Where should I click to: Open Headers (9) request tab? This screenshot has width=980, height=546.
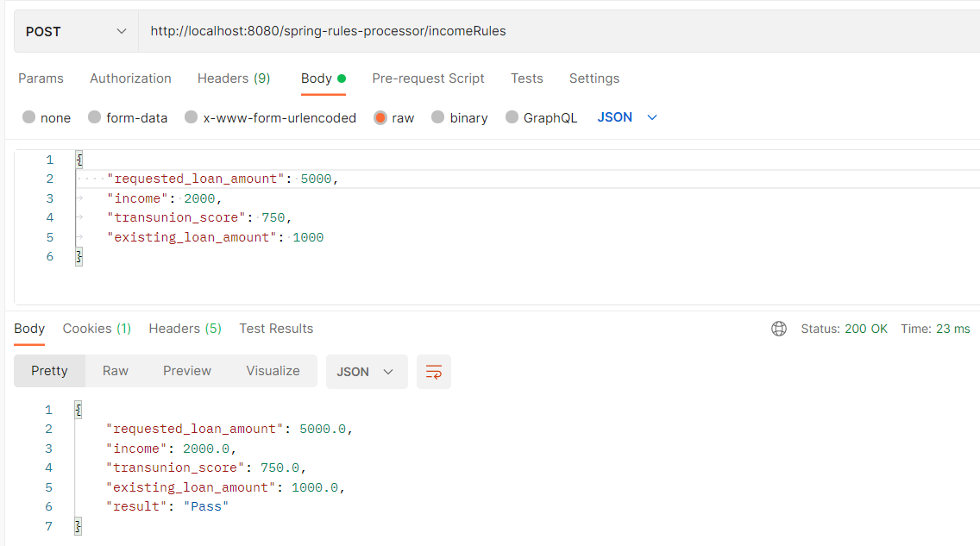click(234, 78)
